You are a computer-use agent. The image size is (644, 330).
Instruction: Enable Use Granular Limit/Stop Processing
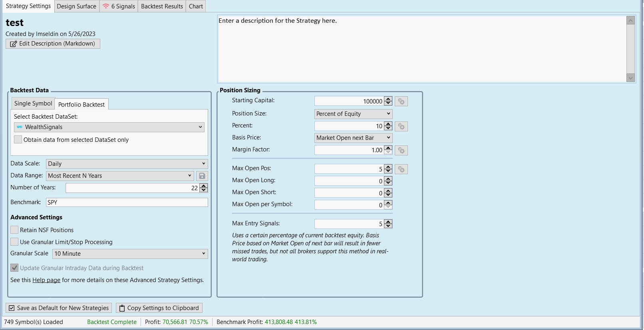(x=14, y=242)
